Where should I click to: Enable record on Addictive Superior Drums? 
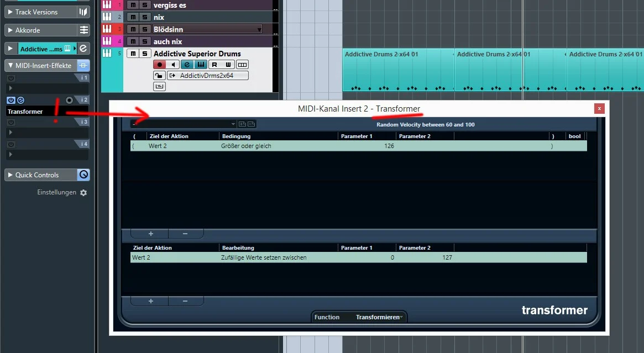(159, 65)
